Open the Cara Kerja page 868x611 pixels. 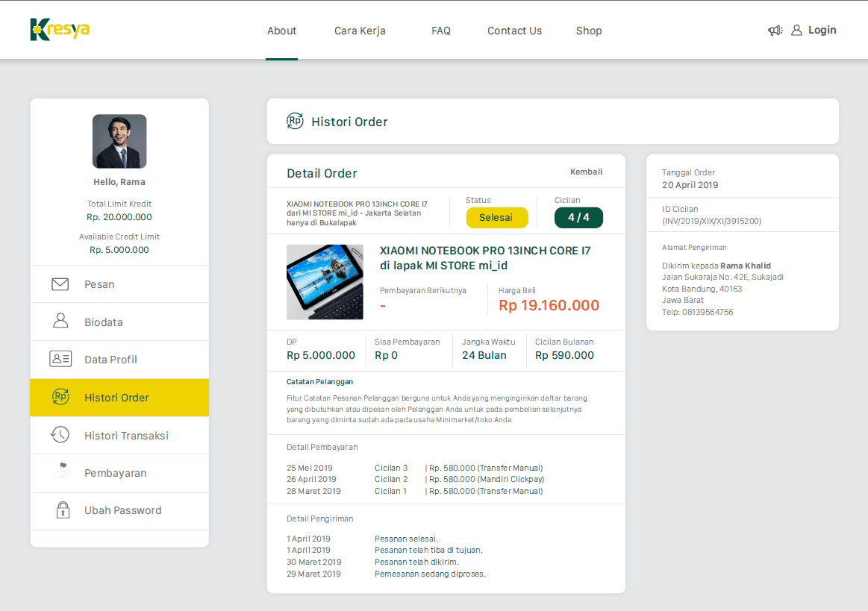pyautogui.click(x=360, y=31)
